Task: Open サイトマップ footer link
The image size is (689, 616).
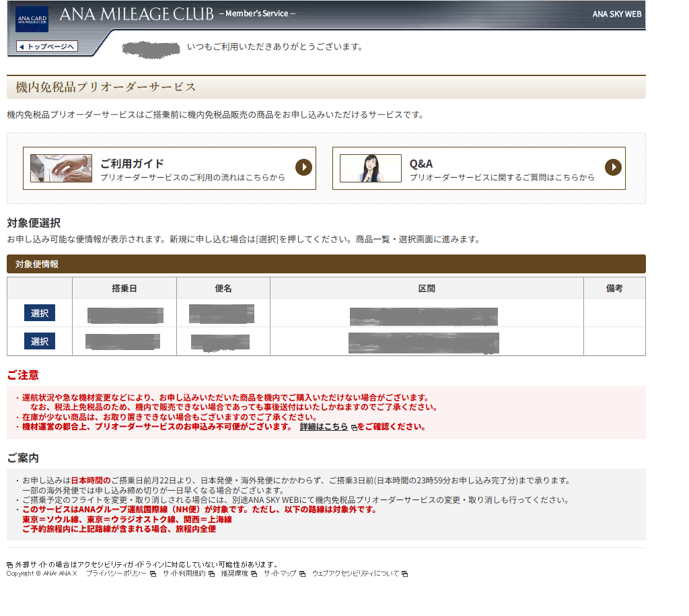Action: pyautogui.click(x=280, y=574)
